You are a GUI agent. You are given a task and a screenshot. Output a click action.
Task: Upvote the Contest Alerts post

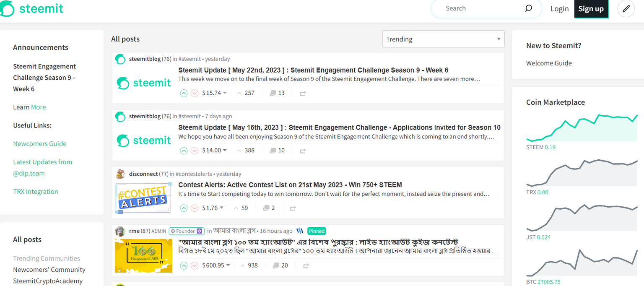click(x=184, y=208)
